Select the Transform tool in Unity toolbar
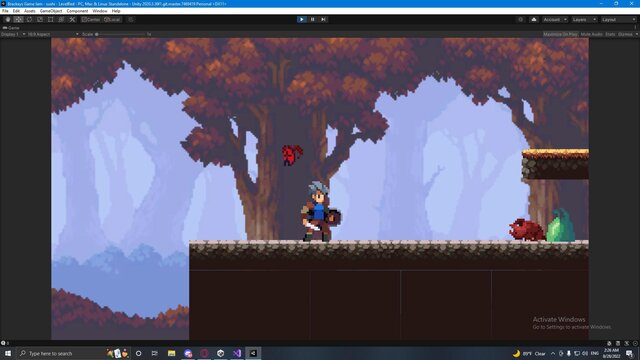This screenshot has width=640, height=360. tap(61, 20)
